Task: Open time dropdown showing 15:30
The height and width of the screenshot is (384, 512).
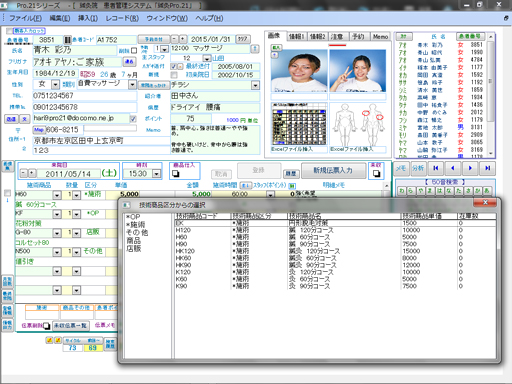Action: point(156,173)
